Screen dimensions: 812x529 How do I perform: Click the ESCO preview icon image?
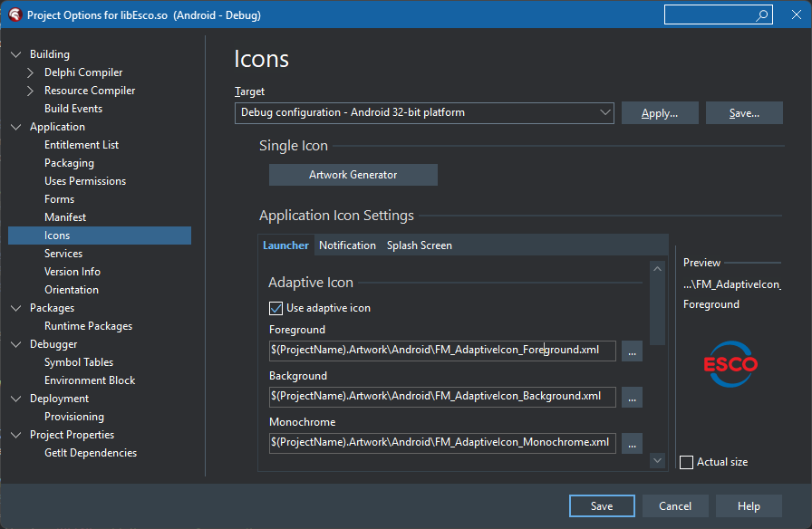(x=730, y=364)
